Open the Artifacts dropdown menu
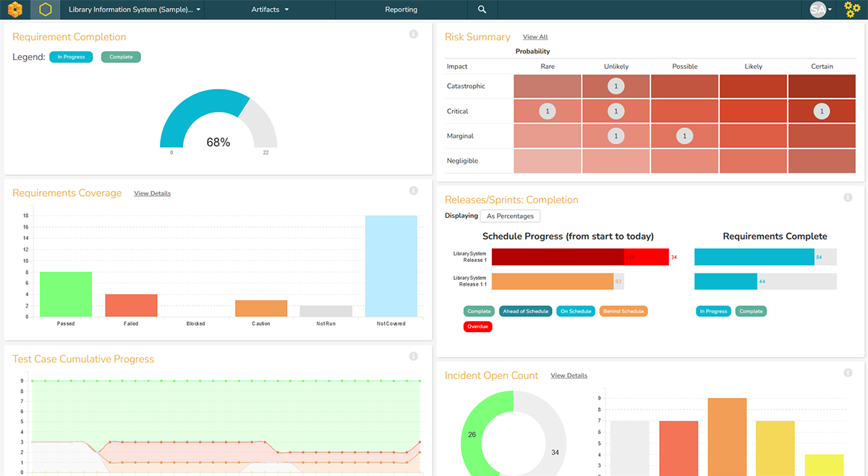868x476 pixels. pos(270,10)
